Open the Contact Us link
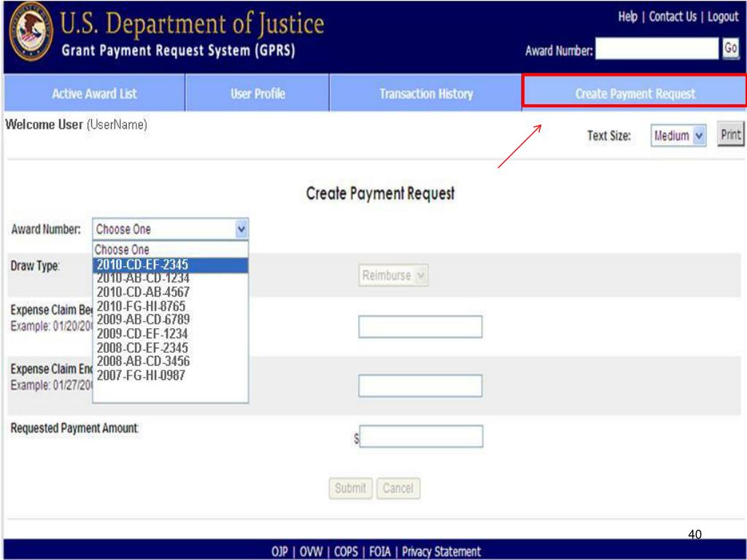The height and width of the screenshot is (560, 747). [672, 17]
